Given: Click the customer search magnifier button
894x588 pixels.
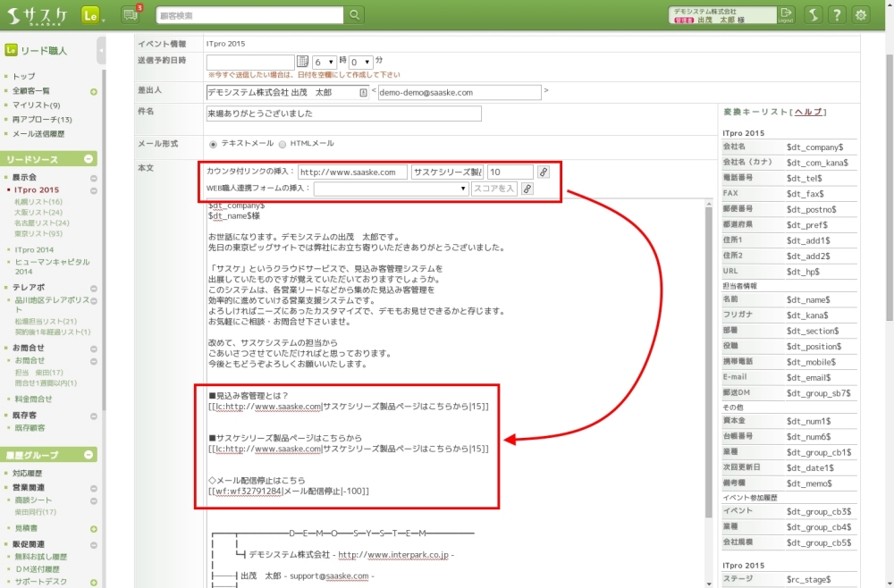Looking at the screenshot, I should tap(355, 14).
